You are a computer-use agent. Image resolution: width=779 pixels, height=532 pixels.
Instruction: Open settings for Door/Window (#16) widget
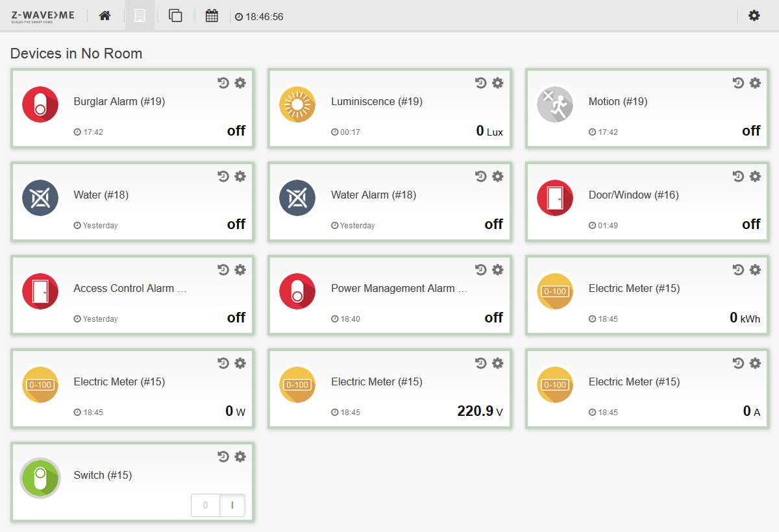(755, 176)
